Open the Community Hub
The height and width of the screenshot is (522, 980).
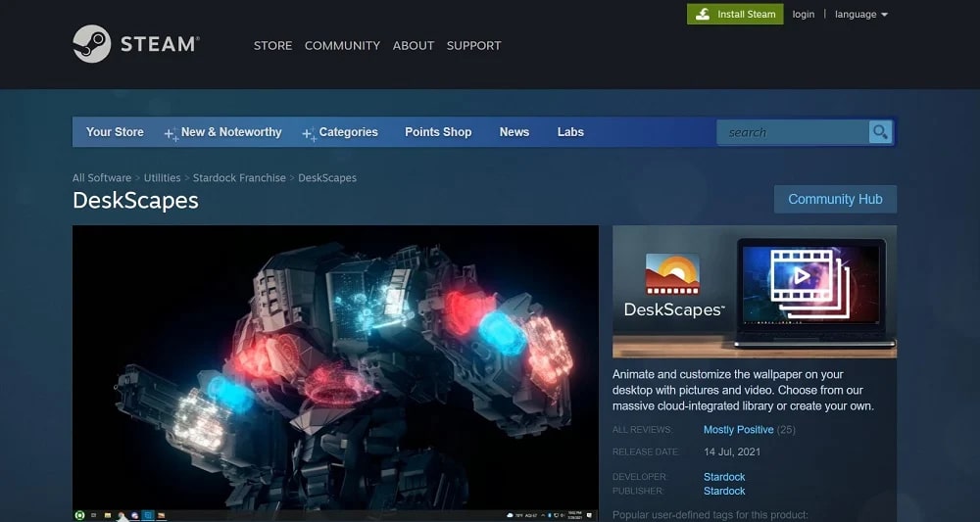click(835, 199)
